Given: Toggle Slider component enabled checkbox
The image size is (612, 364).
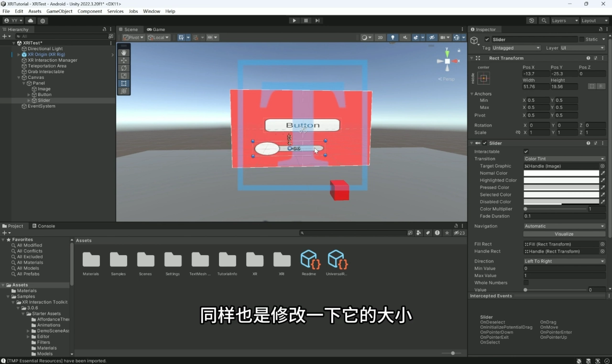Looking at the screenshot, I should tap(485, 143).
